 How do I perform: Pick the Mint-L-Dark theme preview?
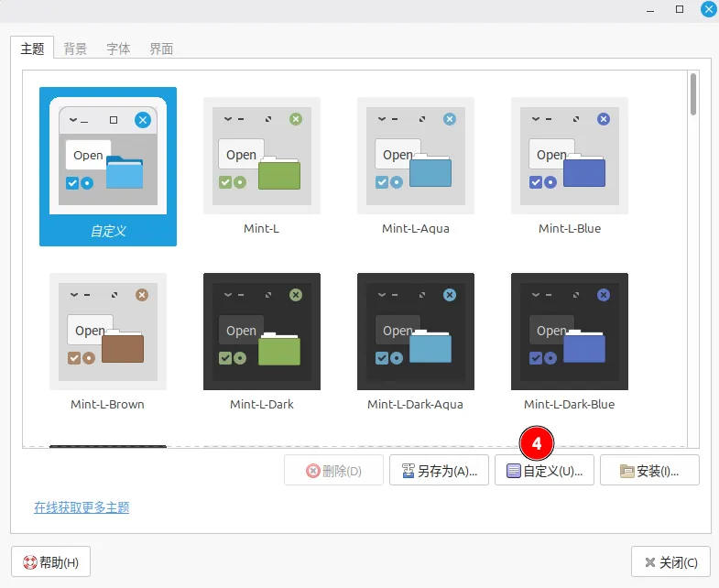coord(262,332)
